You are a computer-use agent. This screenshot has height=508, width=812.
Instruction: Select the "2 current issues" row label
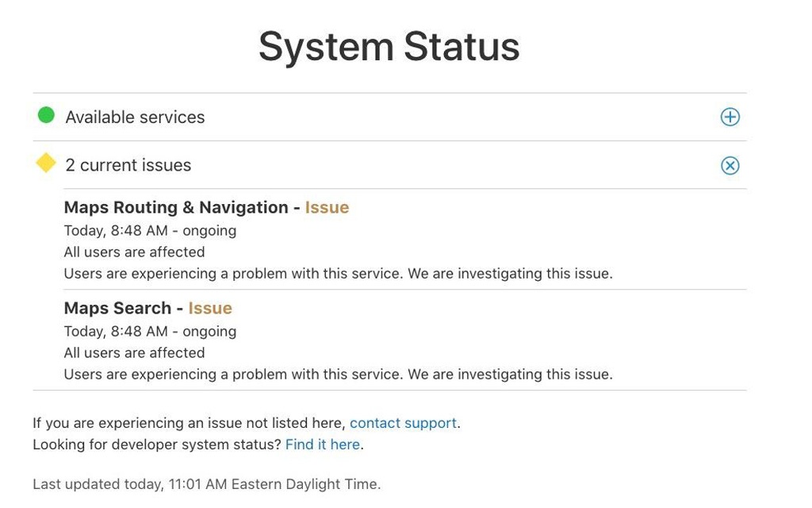pos(128,165)
